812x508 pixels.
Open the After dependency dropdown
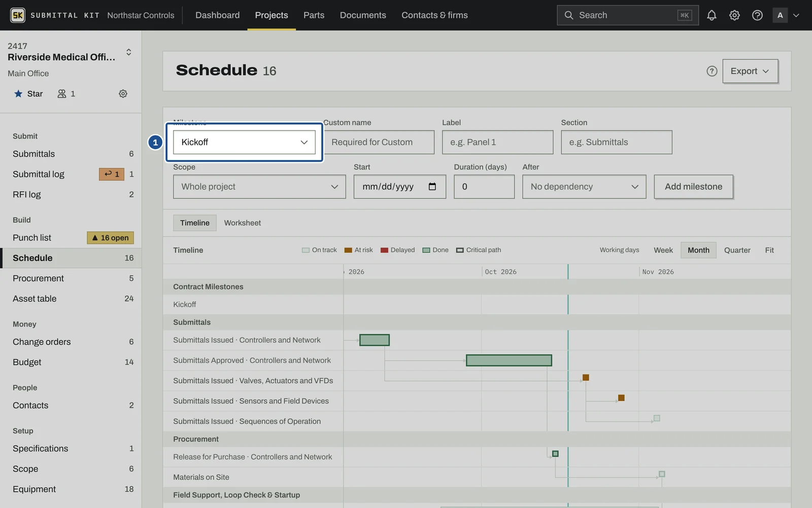(584, 186)
